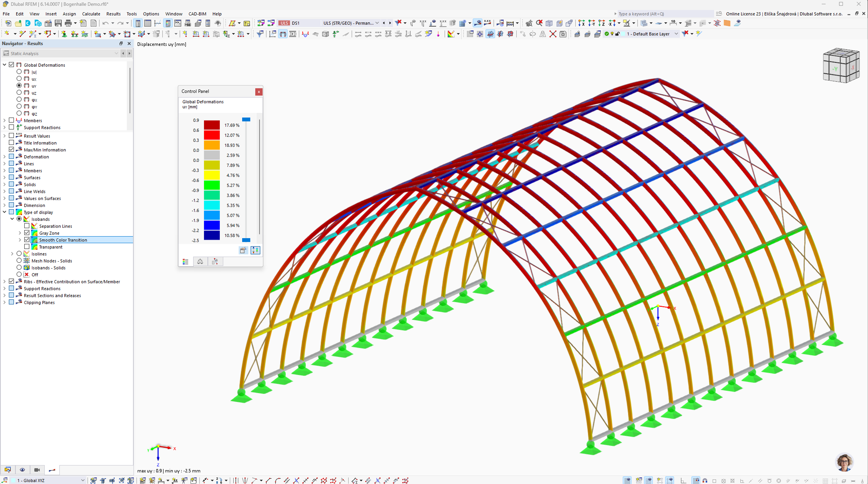Check the Support Reactions checkbox under Members
The width and height of the screenshot is (868, 484).
tap(12, 127)
